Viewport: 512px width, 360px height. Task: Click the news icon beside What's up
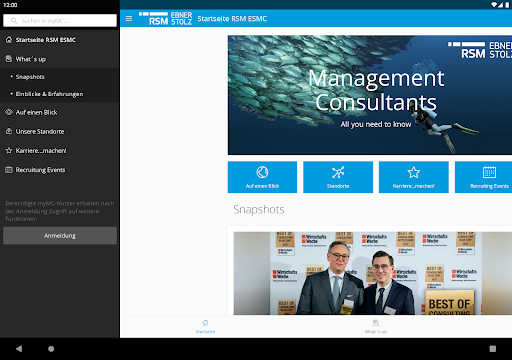9,59
